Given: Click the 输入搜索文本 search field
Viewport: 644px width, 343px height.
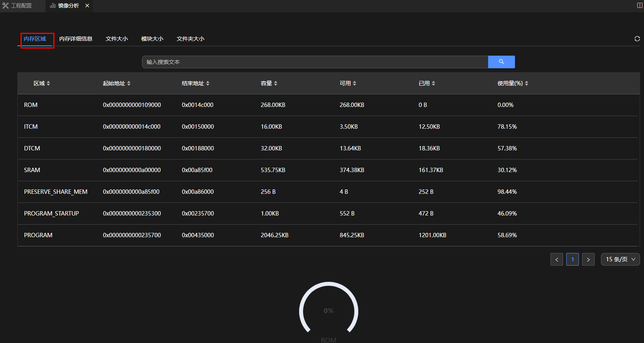Looking at the screenshot, I should click(315, 62).
